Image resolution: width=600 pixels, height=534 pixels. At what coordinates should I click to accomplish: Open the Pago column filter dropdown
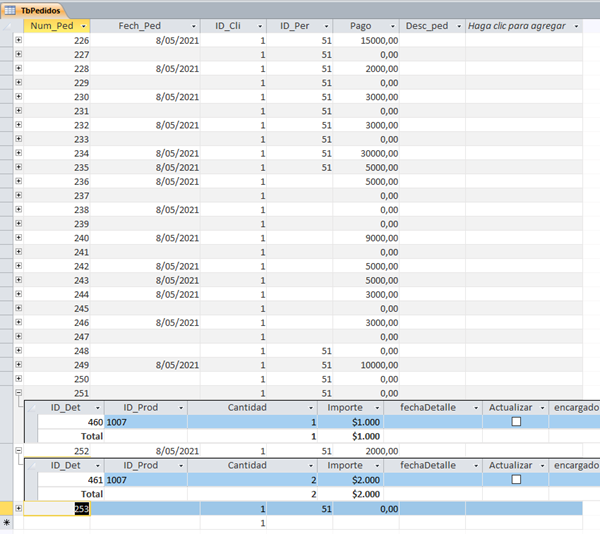point(391,26)
